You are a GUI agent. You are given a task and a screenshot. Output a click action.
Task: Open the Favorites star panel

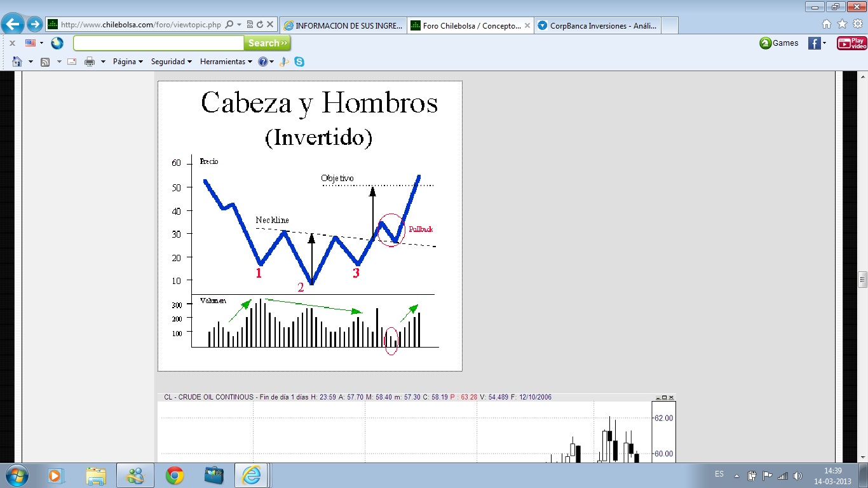pos(842,24)
